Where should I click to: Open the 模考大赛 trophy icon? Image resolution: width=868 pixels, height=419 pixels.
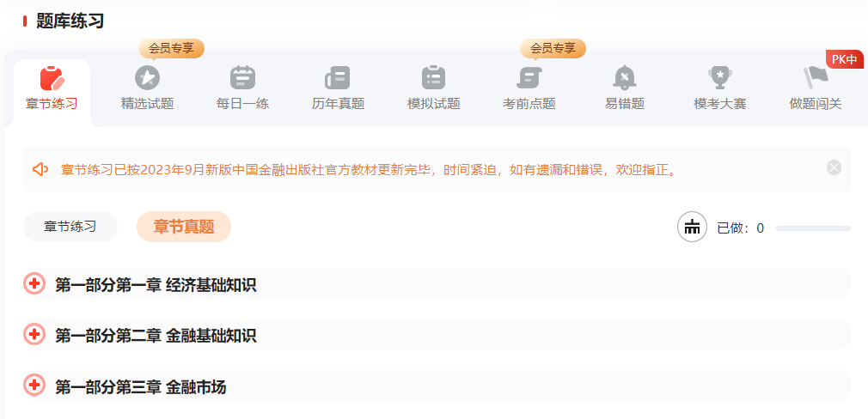(719, 78)
